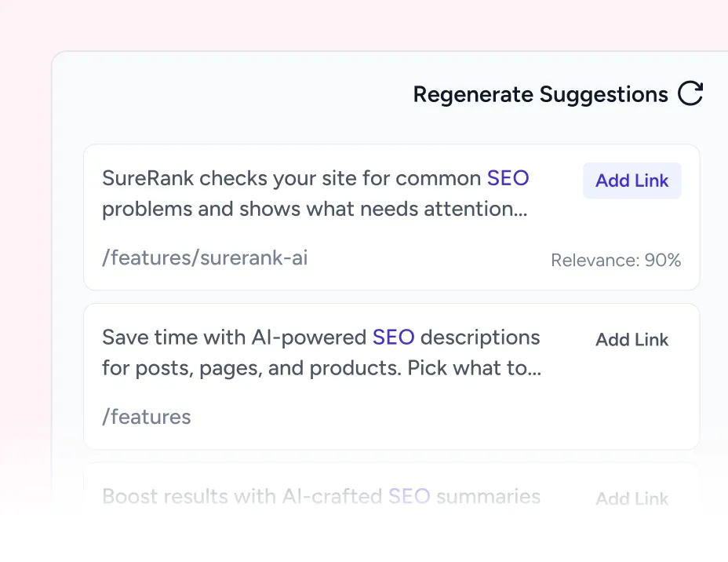Click the Relevance: 90% indicator

(616, 260)
